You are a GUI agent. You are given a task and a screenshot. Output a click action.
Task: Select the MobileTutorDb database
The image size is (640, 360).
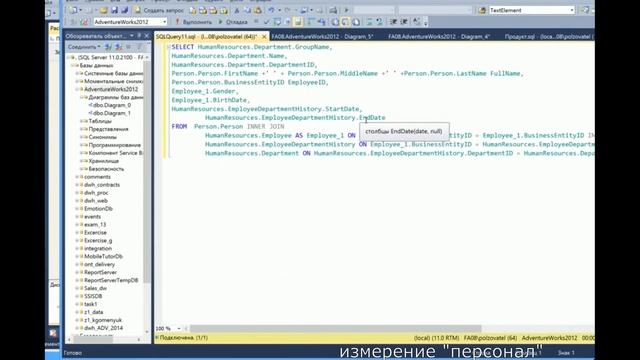pos(103,256)
